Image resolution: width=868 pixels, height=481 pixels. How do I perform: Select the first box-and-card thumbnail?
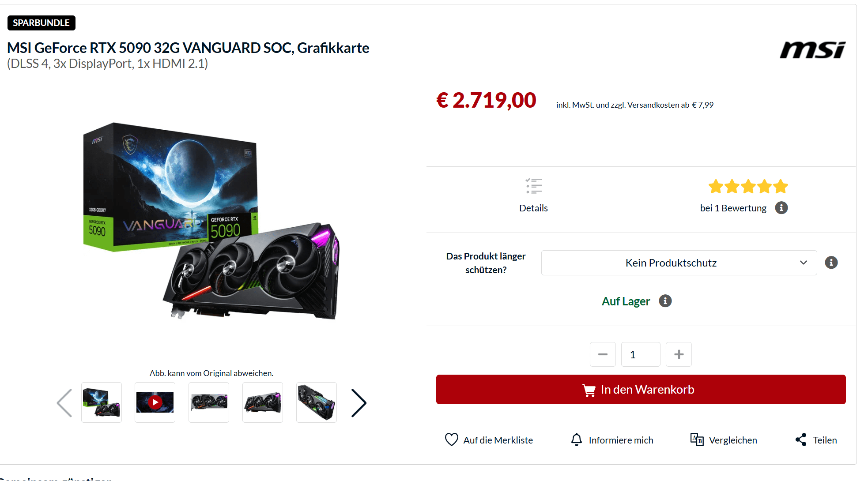[102, 402]
